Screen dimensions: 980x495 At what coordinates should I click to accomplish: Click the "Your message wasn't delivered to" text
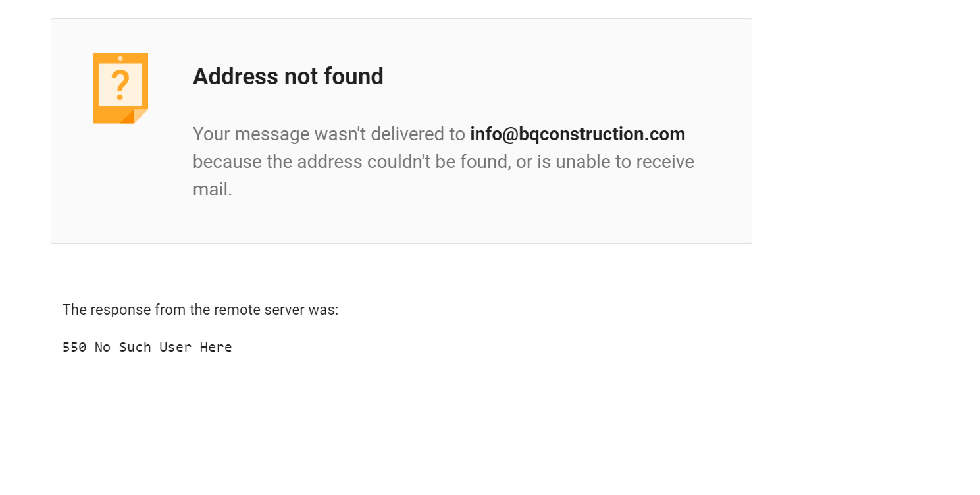[329, 134]
